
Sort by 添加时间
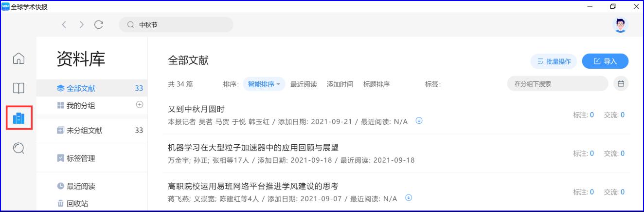pos(340,84)
